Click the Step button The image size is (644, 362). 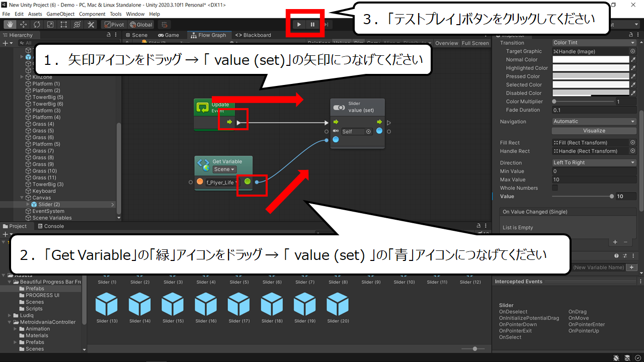pos(326,24)
